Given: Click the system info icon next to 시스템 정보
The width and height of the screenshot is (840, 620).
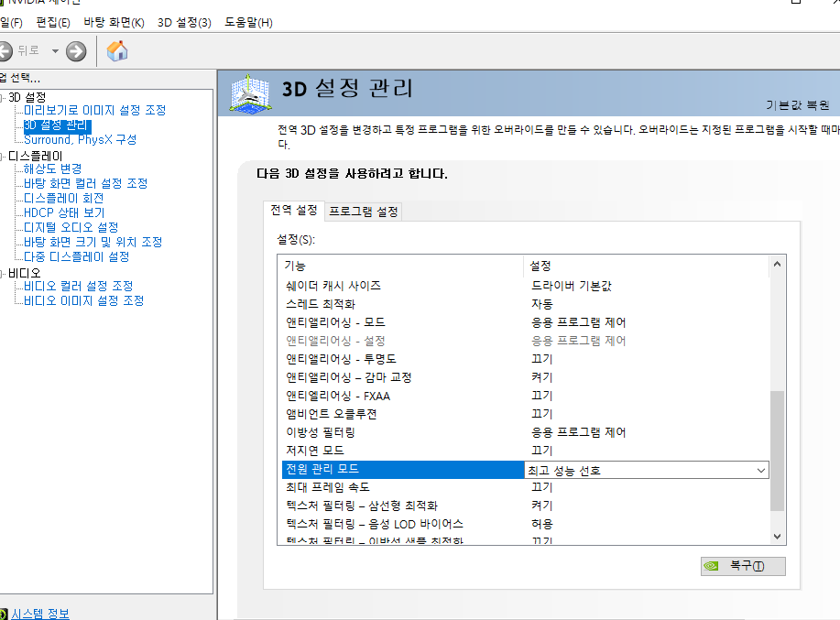Looking at the screenshot, I should tap(4, 615).
